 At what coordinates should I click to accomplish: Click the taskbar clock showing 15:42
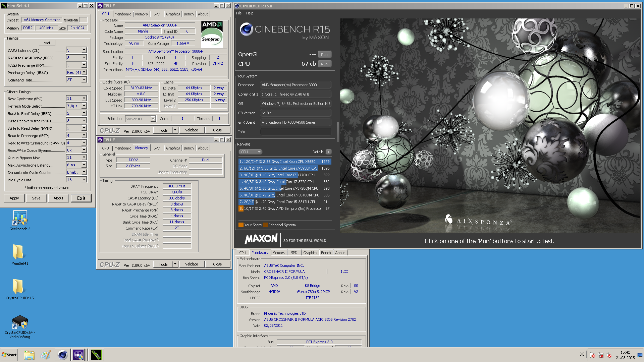click(625, 352)
